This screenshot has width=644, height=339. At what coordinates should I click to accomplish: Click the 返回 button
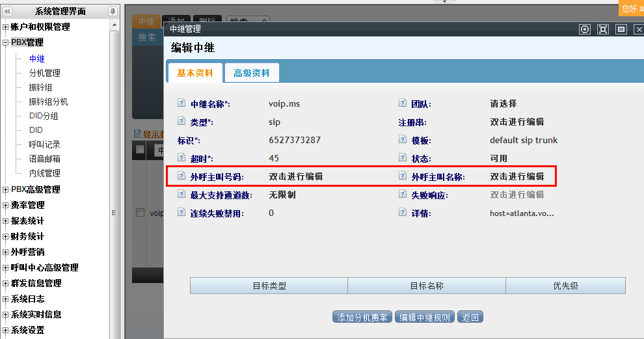point(470,318)
